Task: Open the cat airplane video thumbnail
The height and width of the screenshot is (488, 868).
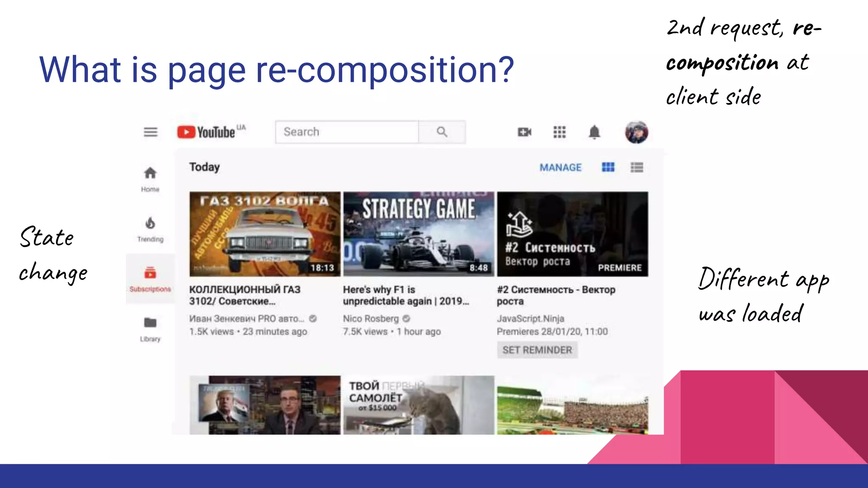Action: click(x=419, y=405)
